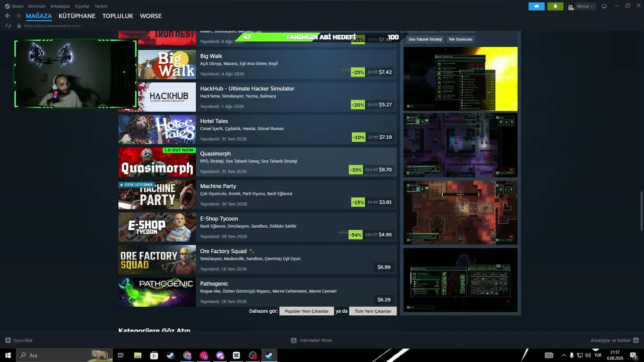Click the Ore Factory Squad capsule image
The height and width of the screenshot is (362, 644).
157,259
